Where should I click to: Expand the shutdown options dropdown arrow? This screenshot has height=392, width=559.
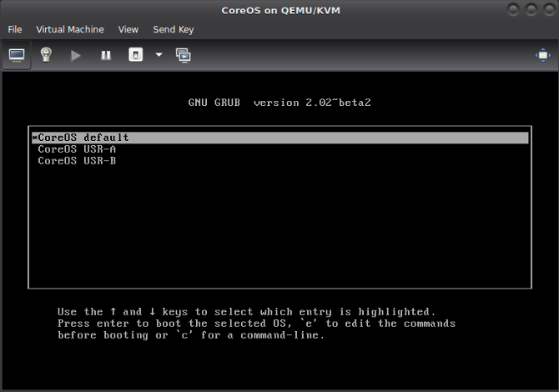[x=159, y=55]
